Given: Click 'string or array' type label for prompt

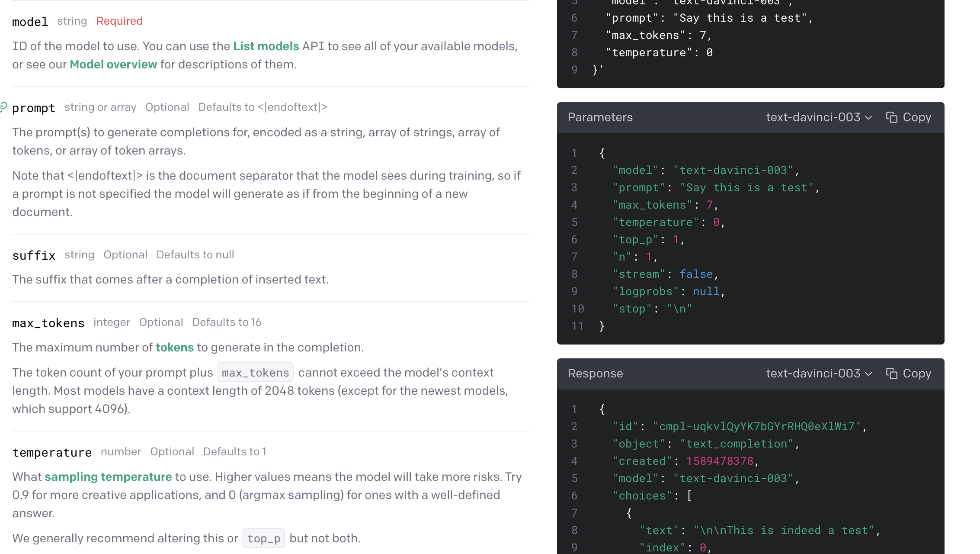Looking at the screenshot, I should click(100, 107).
